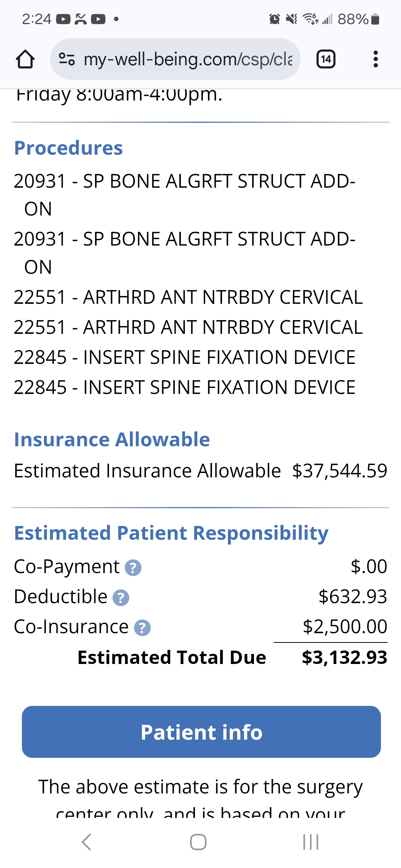Tap the alarm icon in status bar
Screen dimensions: 401x868
point(274,19)
